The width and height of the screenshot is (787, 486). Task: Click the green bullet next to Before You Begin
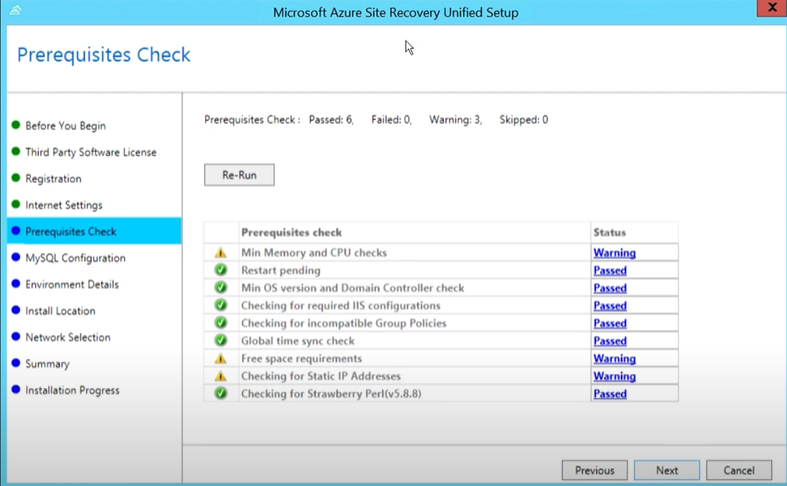tap(16, 125)
